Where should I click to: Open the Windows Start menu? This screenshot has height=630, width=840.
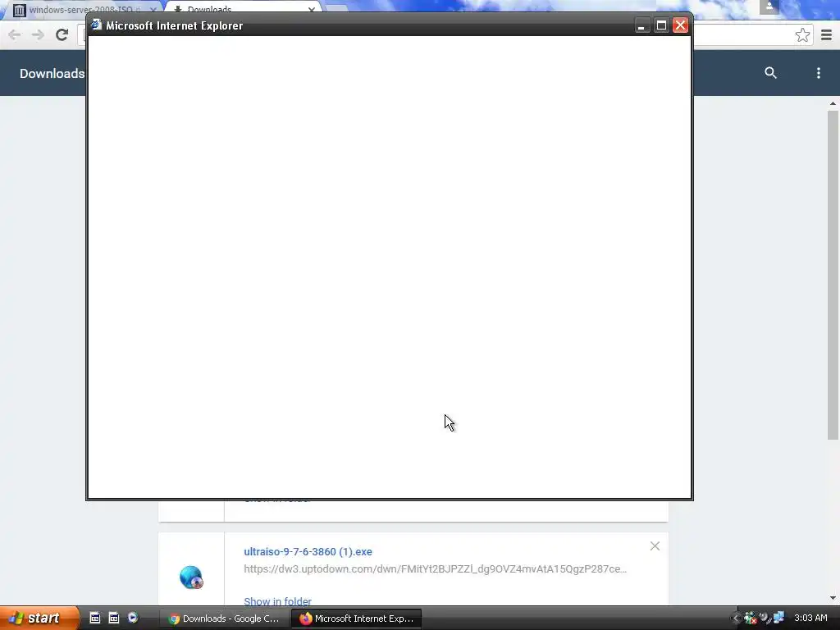tap(39, 619)
